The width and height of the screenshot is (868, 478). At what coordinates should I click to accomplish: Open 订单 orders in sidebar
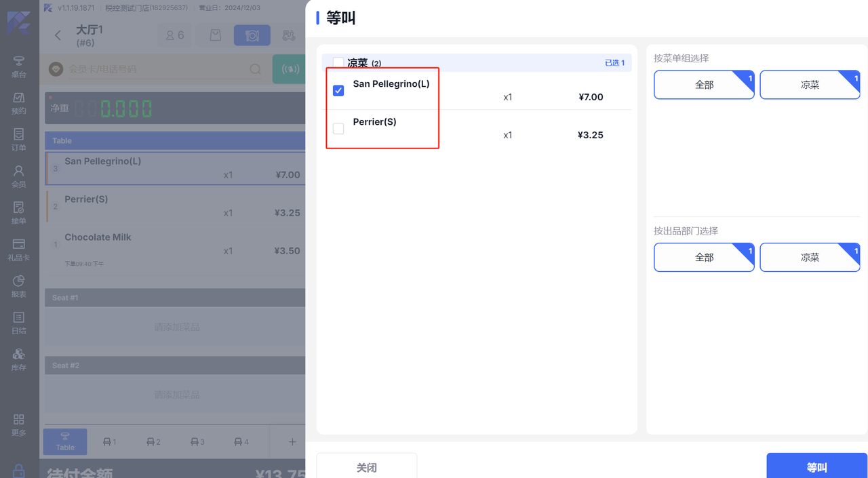click(19, 140)
